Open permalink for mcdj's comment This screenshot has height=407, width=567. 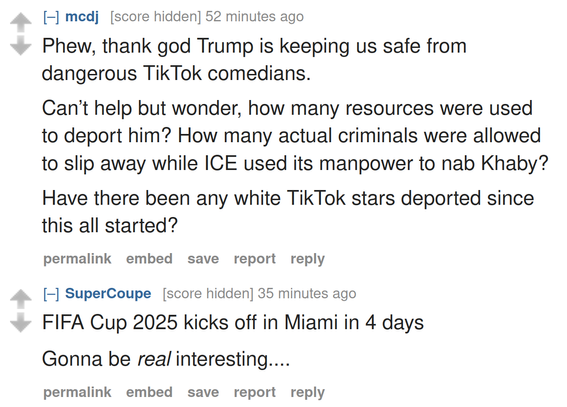(x=77, y=259)
